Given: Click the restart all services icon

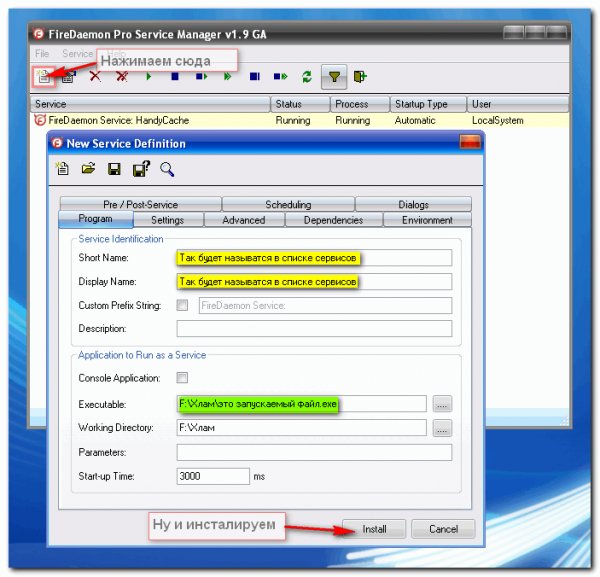Looking at the screenshot, I should point(280,77).
